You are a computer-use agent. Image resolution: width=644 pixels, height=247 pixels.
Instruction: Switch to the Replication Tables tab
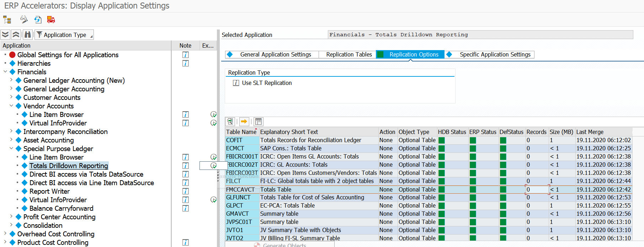pyautogui.click(x=349, y=54)
